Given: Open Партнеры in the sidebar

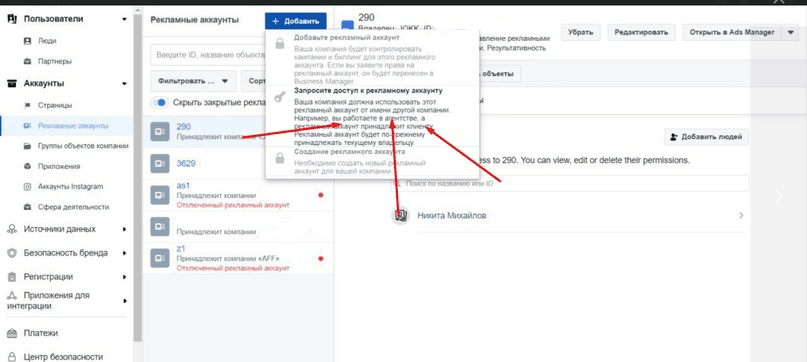Looking at the screenshot, I should coord(55,61).
